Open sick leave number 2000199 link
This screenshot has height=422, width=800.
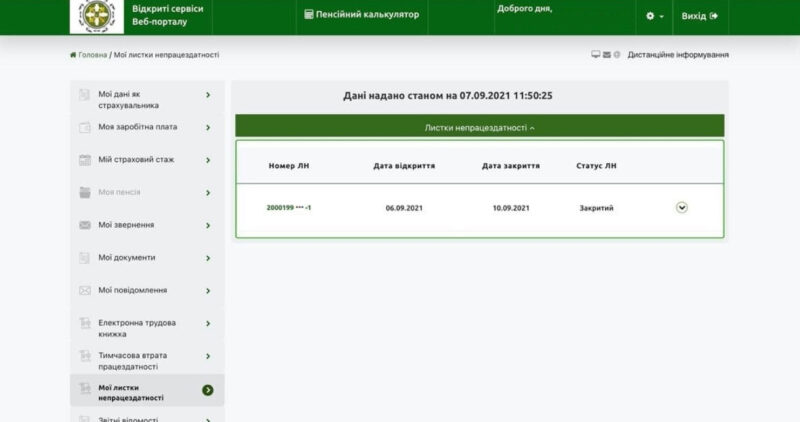click(x=289, y=208)
